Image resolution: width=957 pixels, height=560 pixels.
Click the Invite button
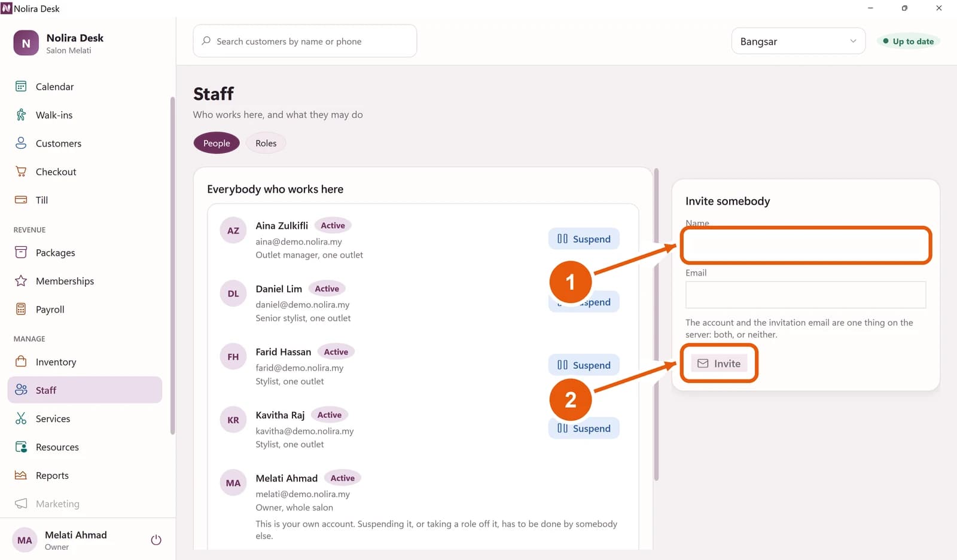(x=719, y=363)
